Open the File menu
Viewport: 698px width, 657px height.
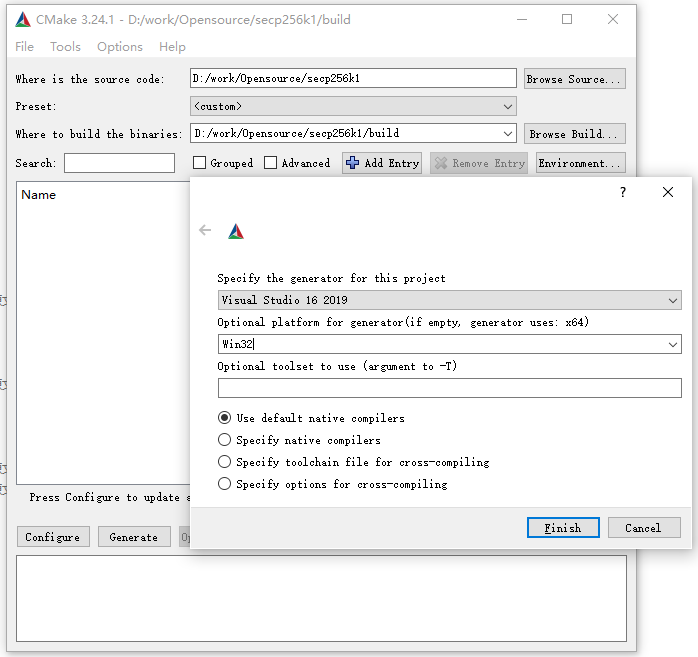[24, 47]
